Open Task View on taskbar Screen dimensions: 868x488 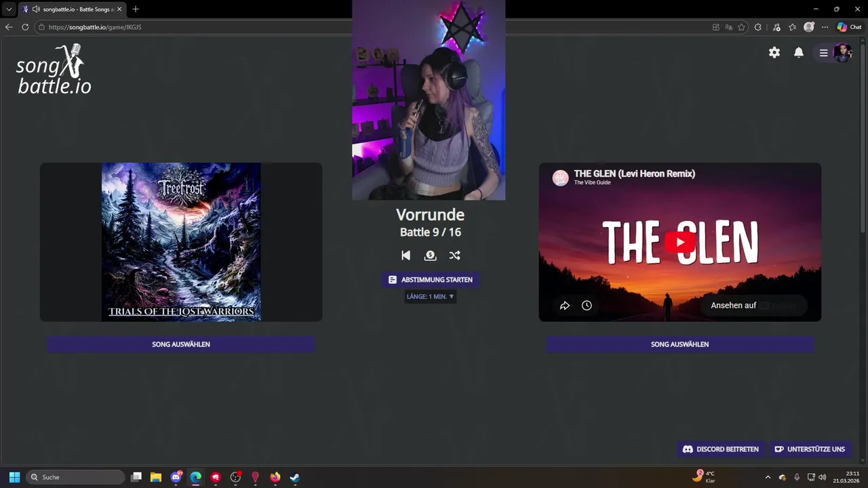click(136, 477)
